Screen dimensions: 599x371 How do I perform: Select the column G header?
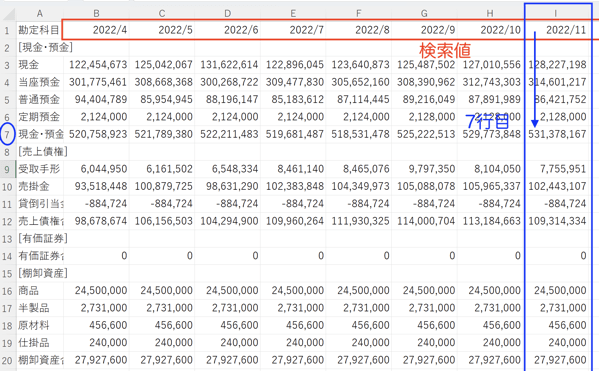[424, 13]
